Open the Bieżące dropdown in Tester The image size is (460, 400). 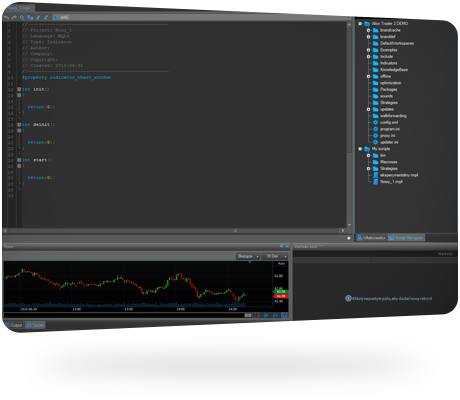pyautogui.click(x=248, y=256)
